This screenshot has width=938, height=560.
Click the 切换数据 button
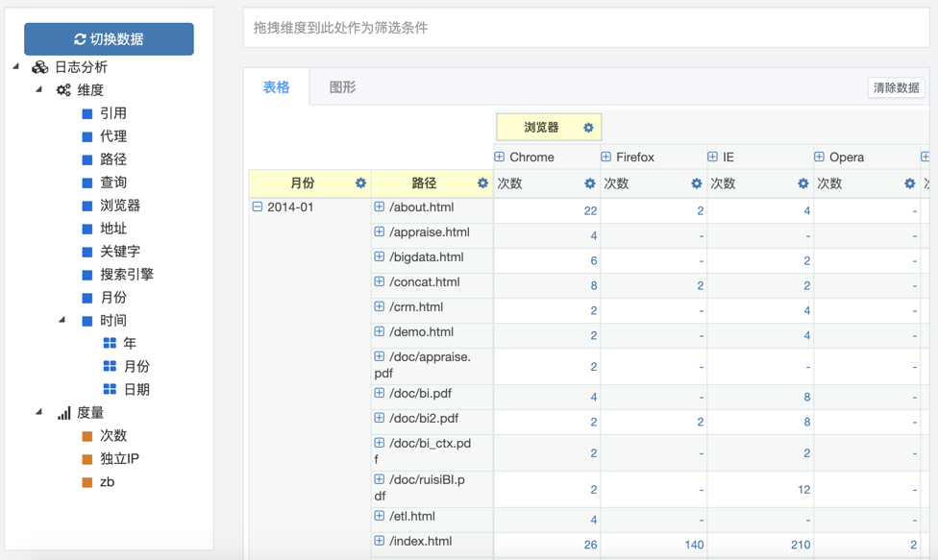point(109,39)
